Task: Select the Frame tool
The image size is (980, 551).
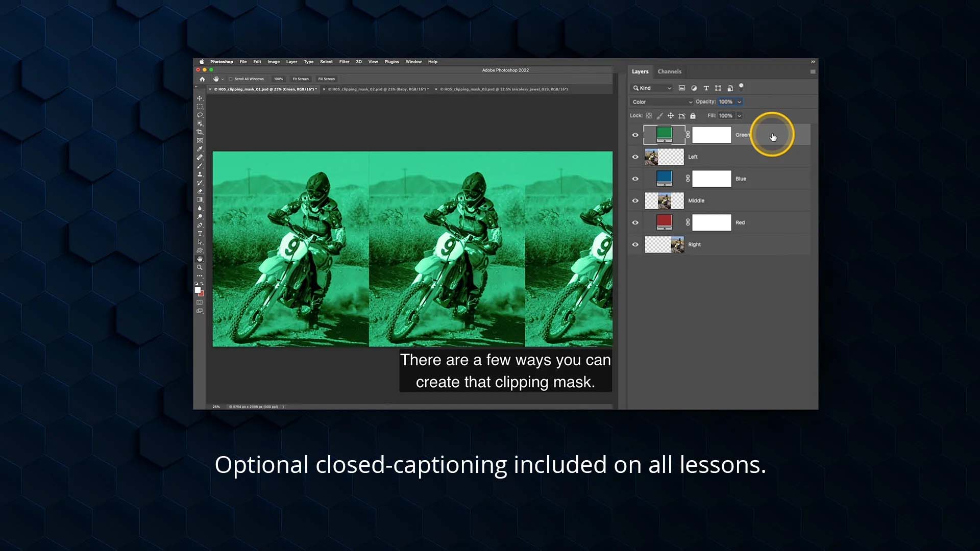Action: (x=200, y=140)
